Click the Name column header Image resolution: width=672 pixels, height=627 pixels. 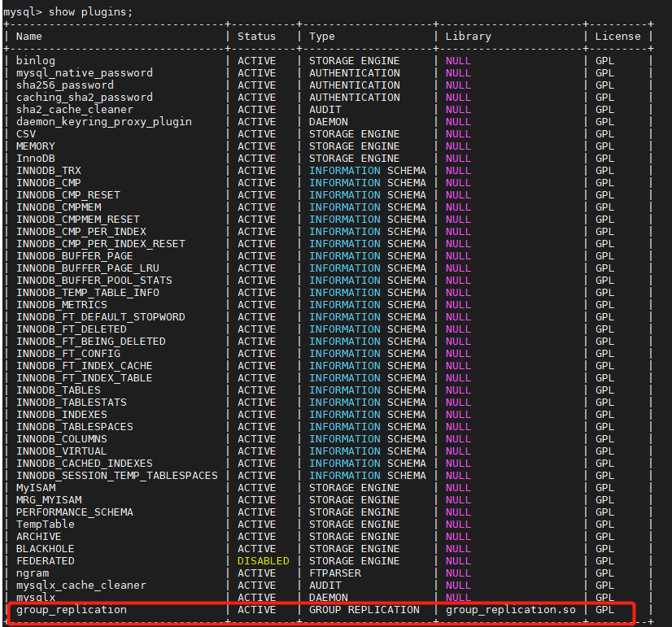pyautogui.click(x=28, y=36)
